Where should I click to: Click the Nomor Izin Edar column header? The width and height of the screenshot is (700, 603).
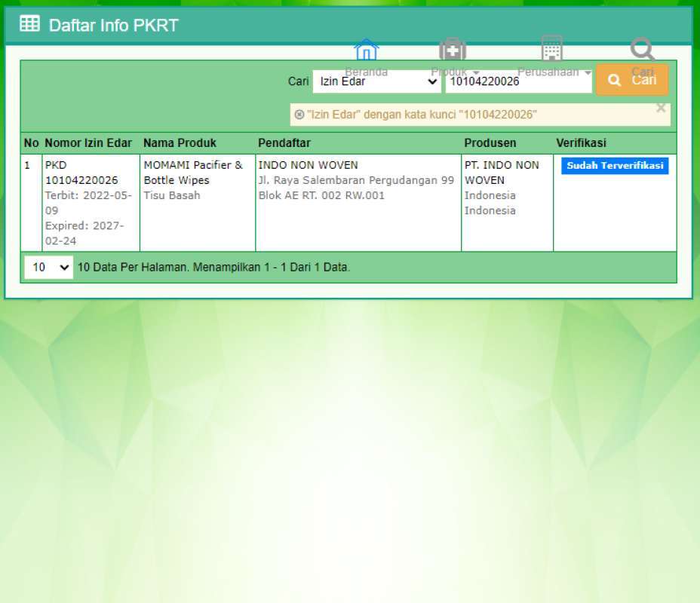tap(88, 143)
